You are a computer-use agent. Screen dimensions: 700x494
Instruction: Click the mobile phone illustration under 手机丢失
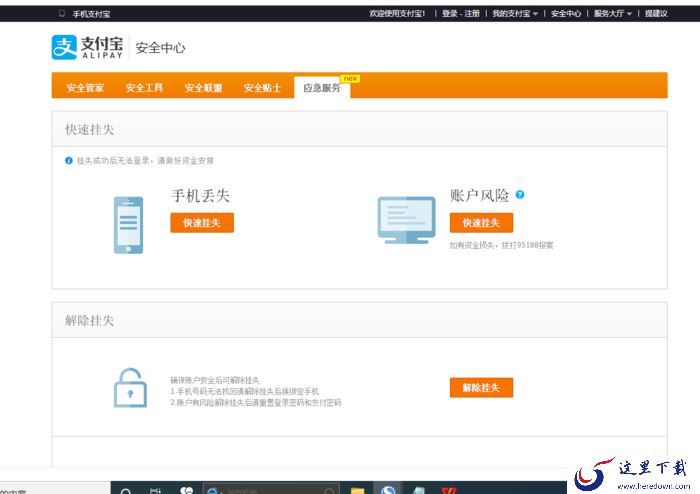point(129,225)
